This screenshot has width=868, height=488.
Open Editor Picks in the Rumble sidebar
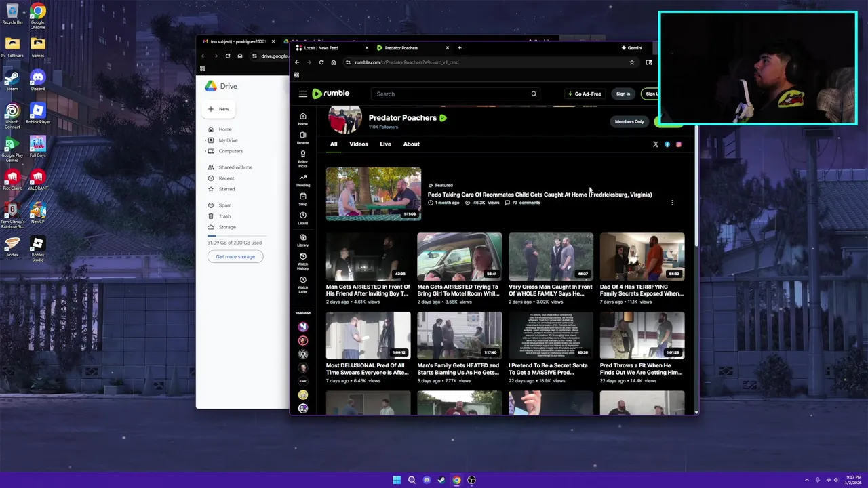pyautogui.click(x=303, y=159)
